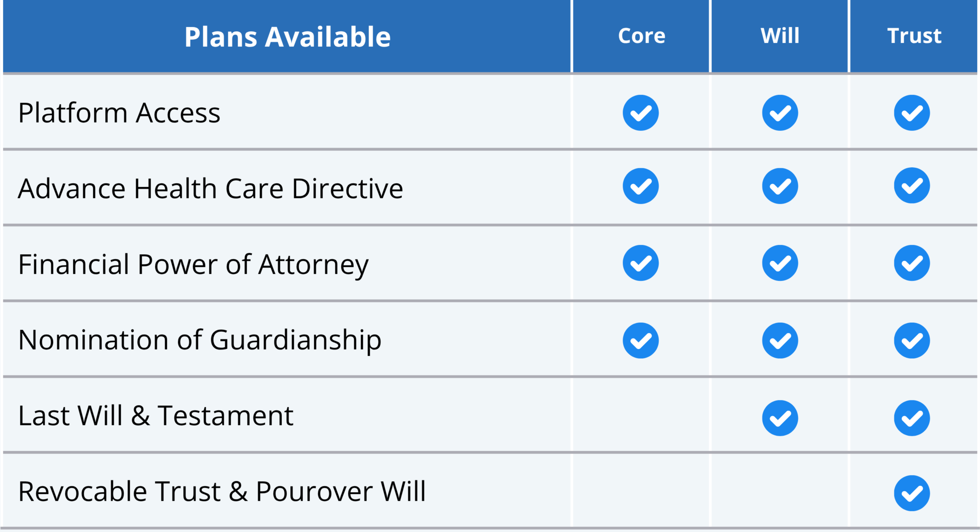Image resolution: width=980 pixels, height=532 pixels.
Task: Select the Will plan column header
Action: [780, 36]
